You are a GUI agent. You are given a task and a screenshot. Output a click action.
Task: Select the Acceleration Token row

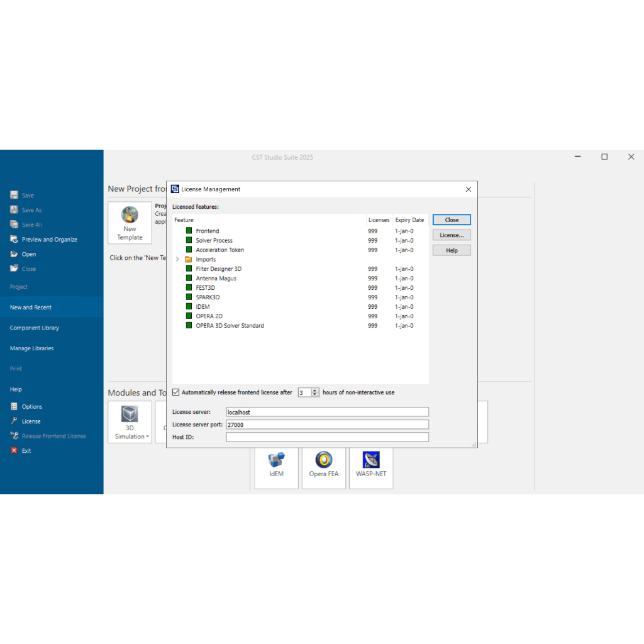pos(300,250)
